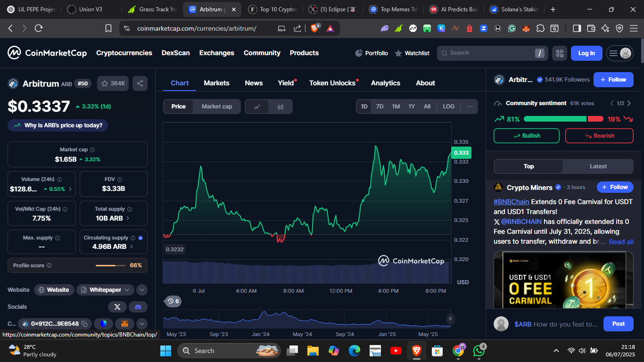Screen dimensions: 644x362
Task: Vote Bullish on community sentiment
Action: coord(527,136)
